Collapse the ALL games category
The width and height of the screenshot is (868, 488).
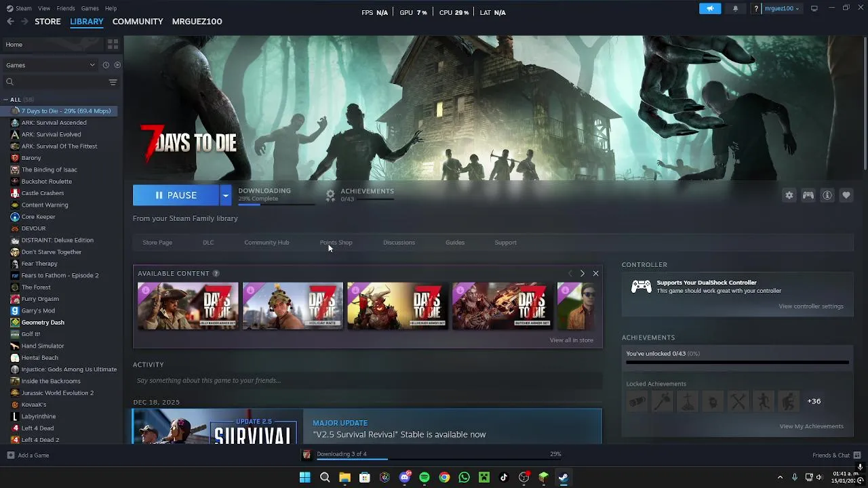[7, 100]
